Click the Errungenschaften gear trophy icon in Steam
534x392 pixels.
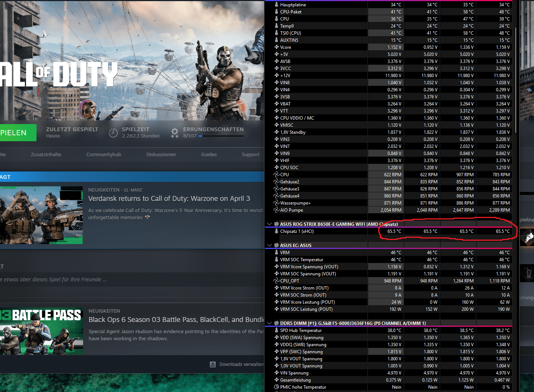click(x=174, y=133)
